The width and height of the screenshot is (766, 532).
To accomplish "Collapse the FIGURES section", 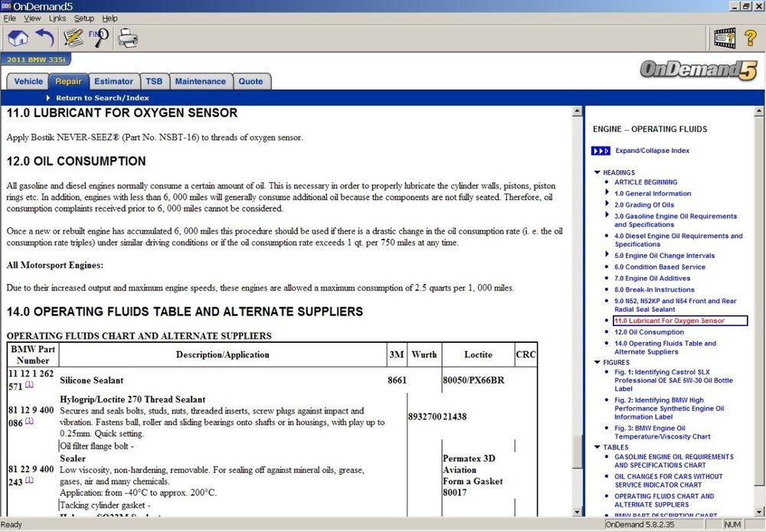I will click(x=597, y=362).
